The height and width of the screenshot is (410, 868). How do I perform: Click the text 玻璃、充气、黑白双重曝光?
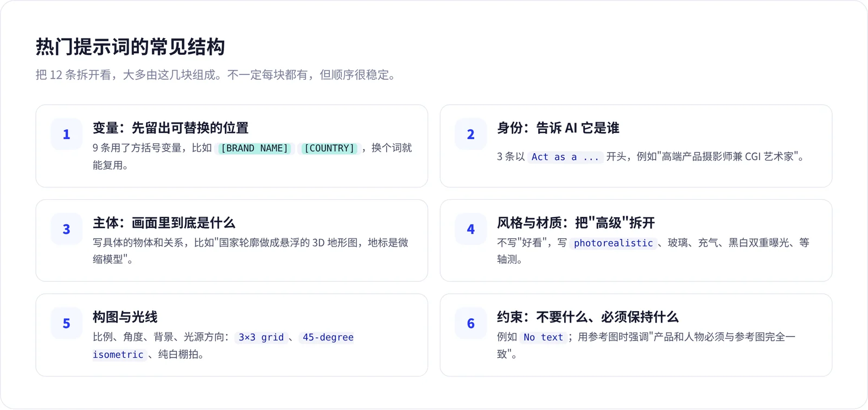[729, 243]
